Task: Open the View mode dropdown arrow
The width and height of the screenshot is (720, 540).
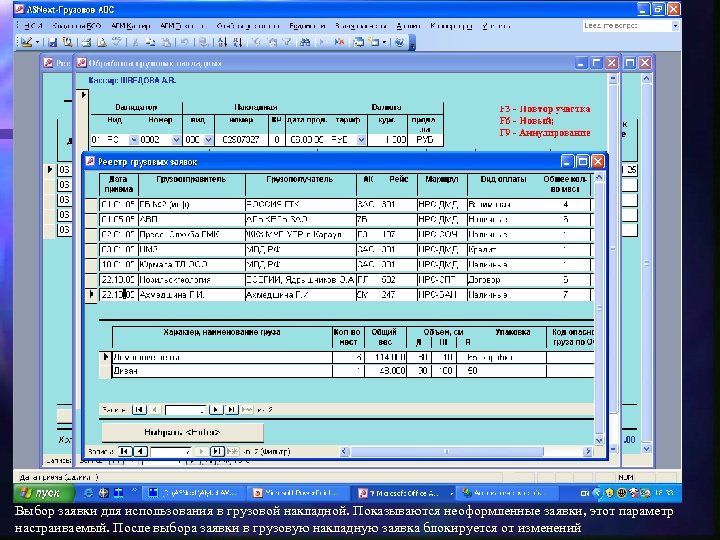Action: tap(37, 42)
